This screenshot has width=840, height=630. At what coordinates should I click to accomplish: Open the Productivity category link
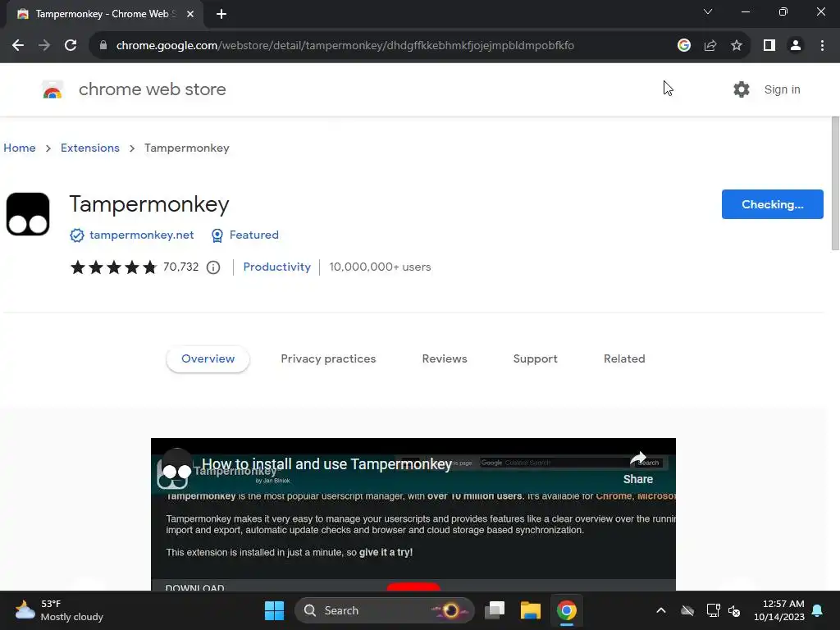277,267
